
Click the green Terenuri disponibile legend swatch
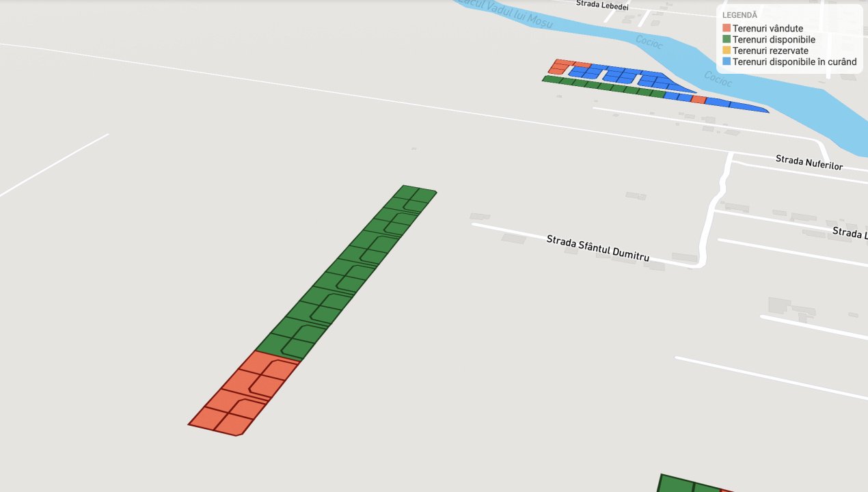click(x=727, y=40)
